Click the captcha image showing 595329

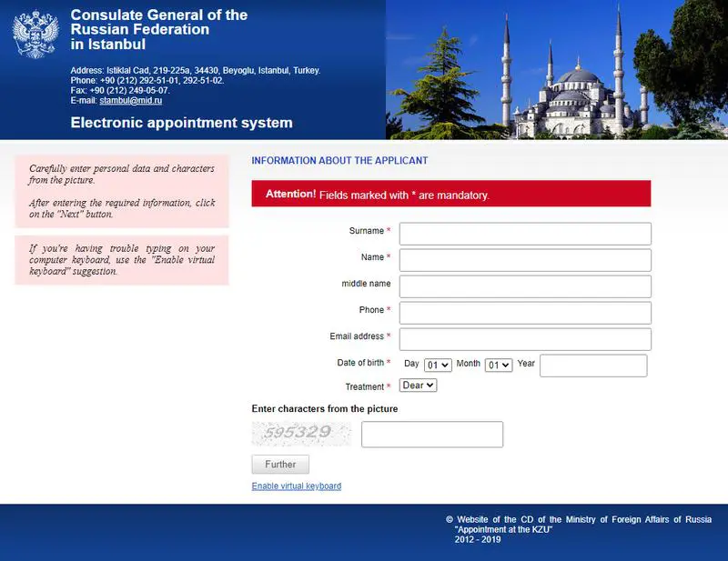300,434
